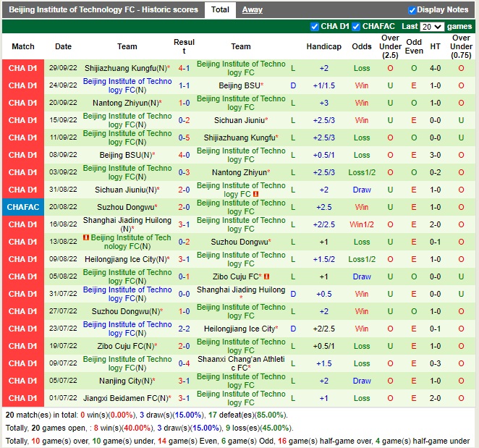Open the 4-1 score on 29/09/22

184,68
